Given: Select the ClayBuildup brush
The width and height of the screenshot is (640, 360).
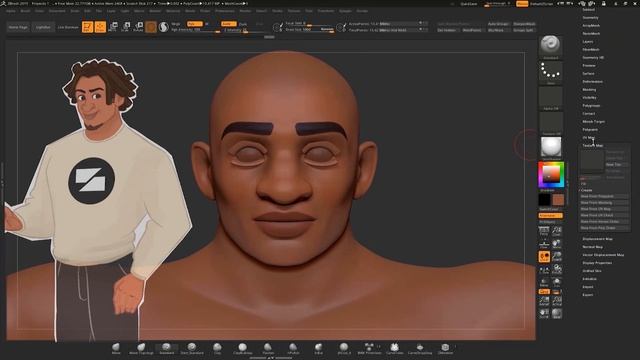Looking at the screenshot, I should pyautogui.click(x=242, y=348).
